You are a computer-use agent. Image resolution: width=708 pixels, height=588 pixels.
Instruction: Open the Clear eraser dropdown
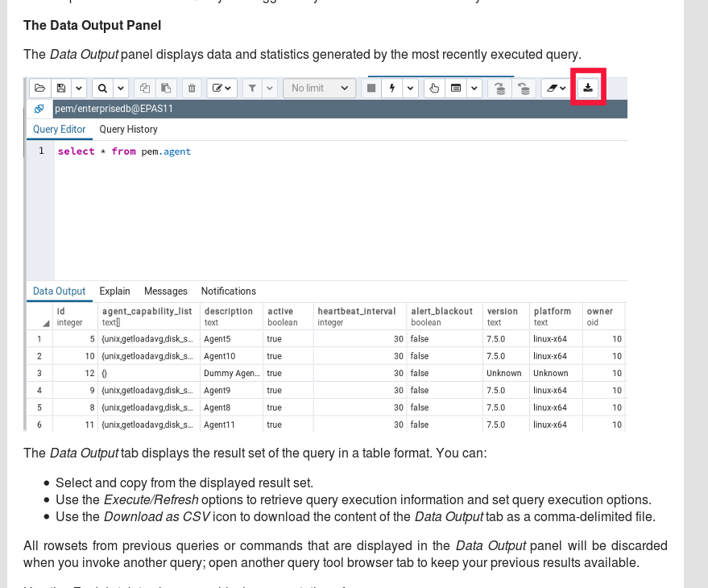pyautogui.click(x=556, y=88)
